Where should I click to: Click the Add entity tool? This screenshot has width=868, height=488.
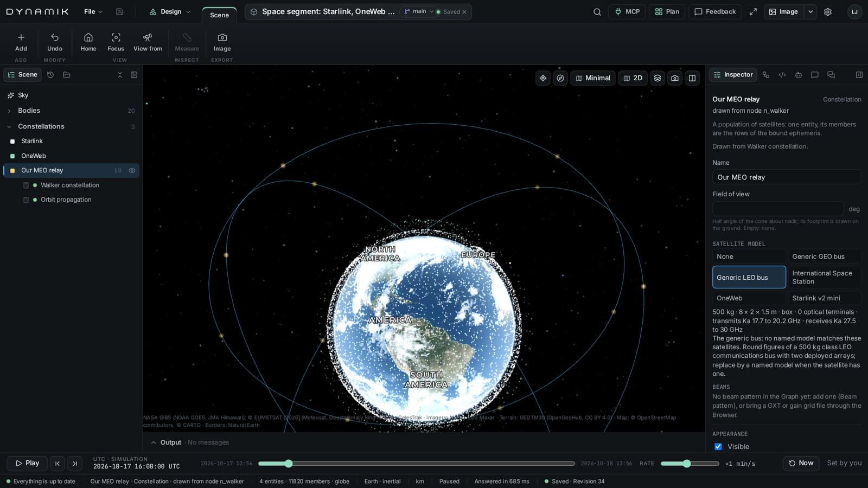[x=21, y=42]
